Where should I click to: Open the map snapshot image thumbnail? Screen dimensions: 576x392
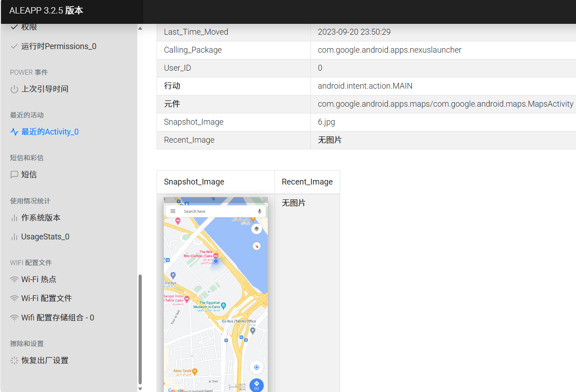tap(216, 294)
